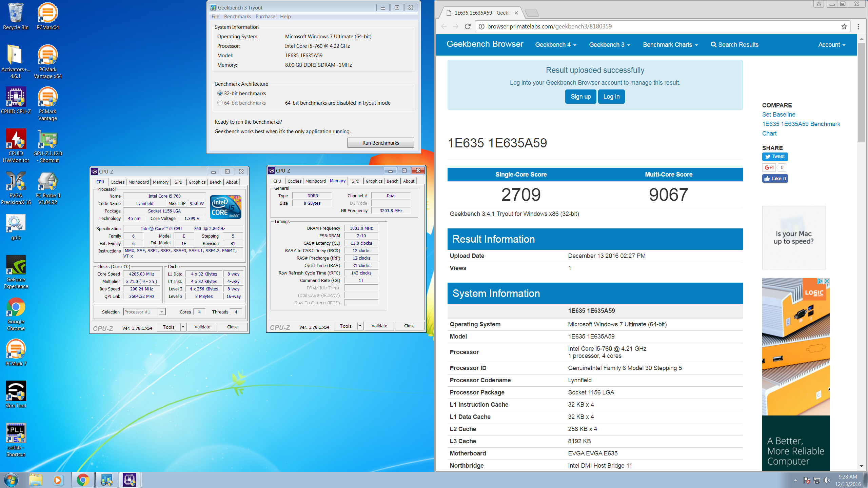Expand the Geekbench 4 dropdown menu
This screenshot has width=868, height=488.
pos(556,45)
